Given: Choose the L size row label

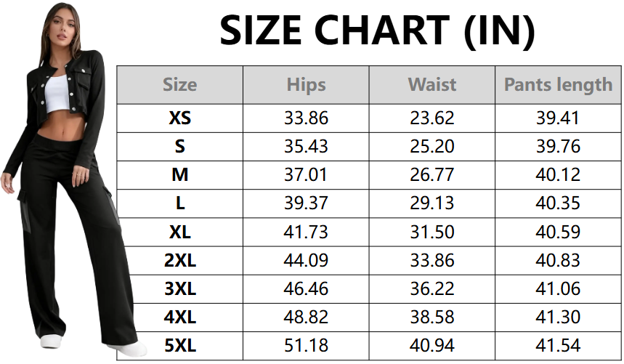Looking at the screenshot, I should coord(179,203).
